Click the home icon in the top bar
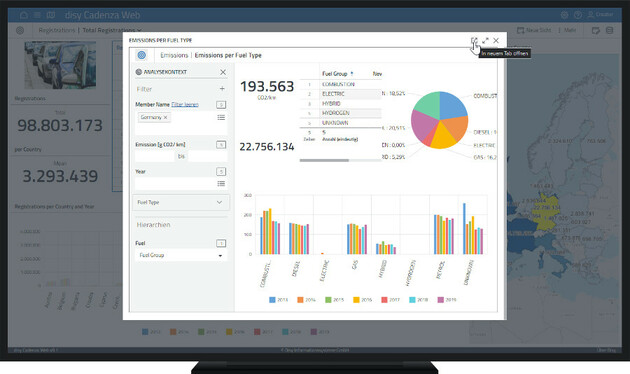This screenshot has height=374, width=630. click(24, 15)
